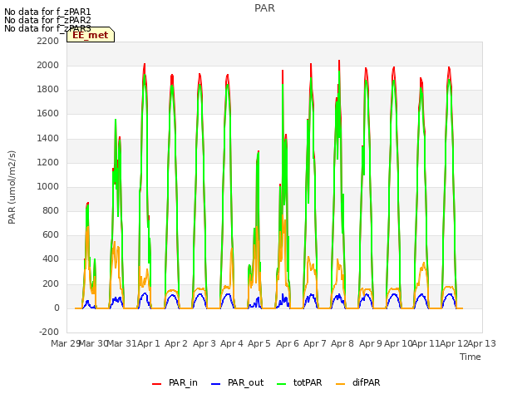Click the 1600 y-axis tick label

tap(48, 114)
